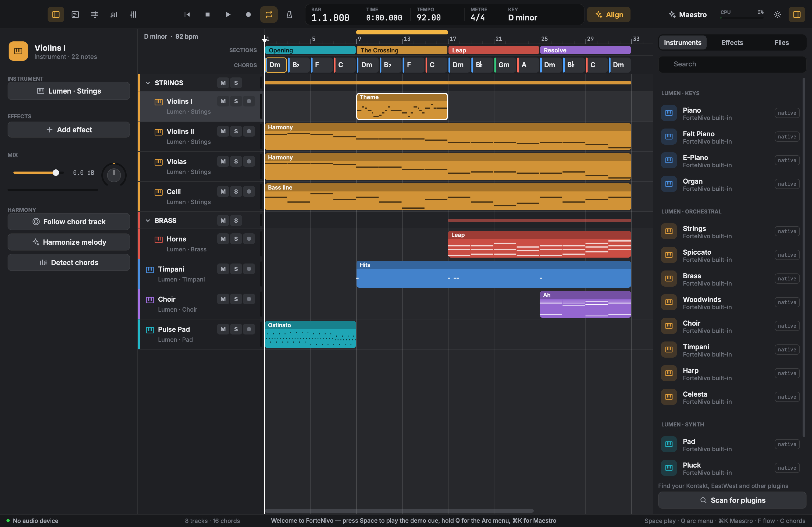The image size is (812, 527).
Task: Click the Timpani track instrument icon
Action: tap(150, 269)
